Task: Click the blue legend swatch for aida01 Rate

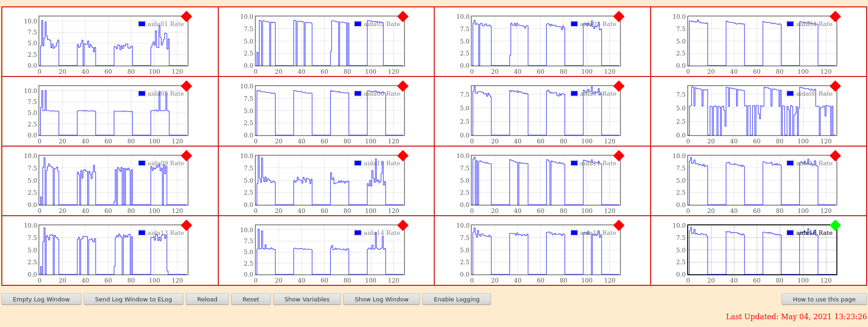Action: click(142, 24)
